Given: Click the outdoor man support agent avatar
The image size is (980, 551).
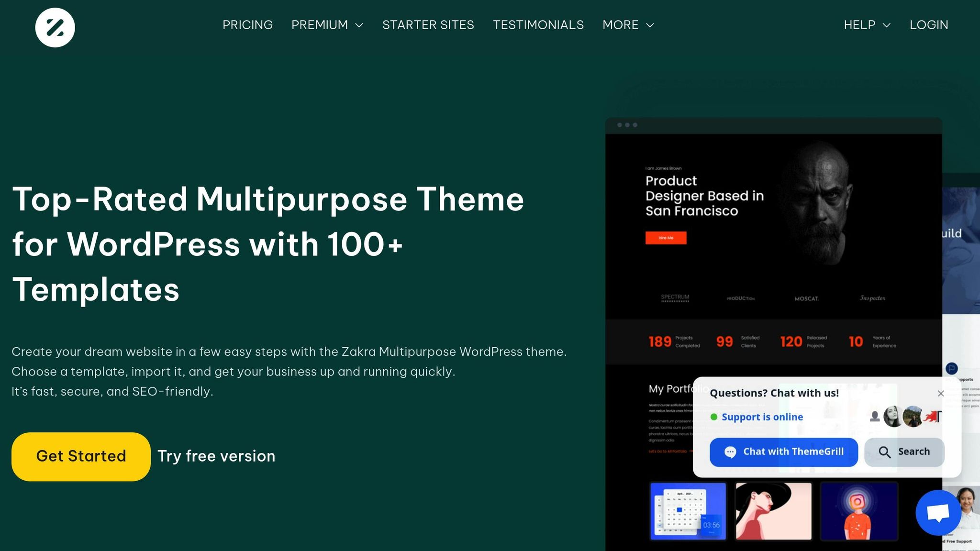Looking at the screenshot, I should [913, 417].
